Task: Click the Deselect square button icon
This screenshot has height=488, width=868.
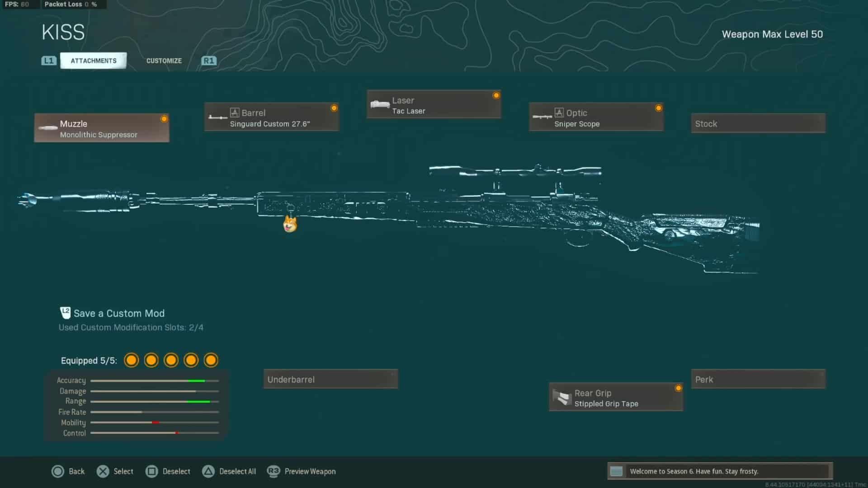Action: pyautogui.click(x=151, y=471)
